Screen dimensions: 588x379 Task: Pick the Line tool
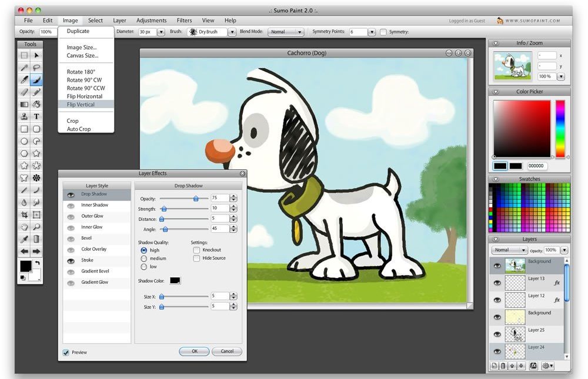tap(24, 190)
